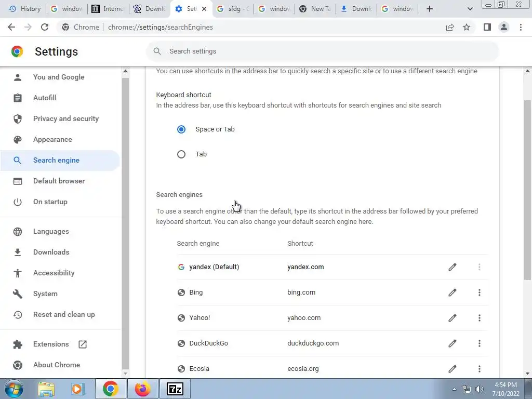Screen dimensions: 532x399
Task: Bookmark this page with the star icon
Action: [x=467, y=27]
